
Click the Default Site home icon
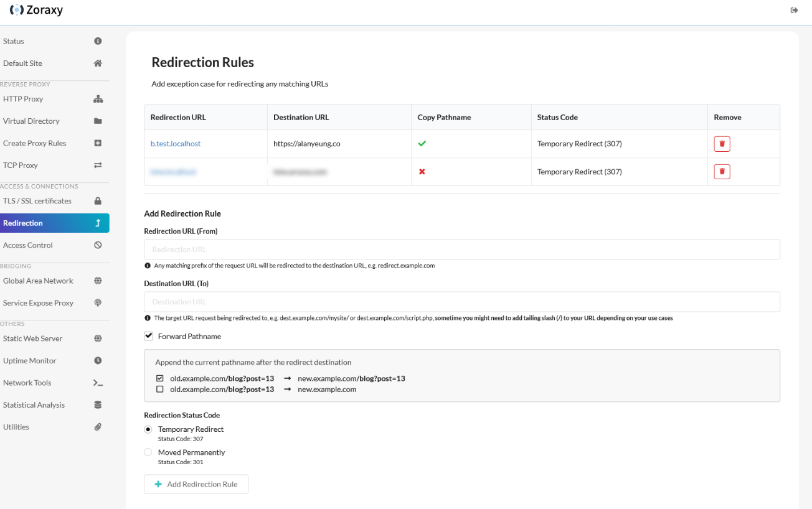pos(98,63)
